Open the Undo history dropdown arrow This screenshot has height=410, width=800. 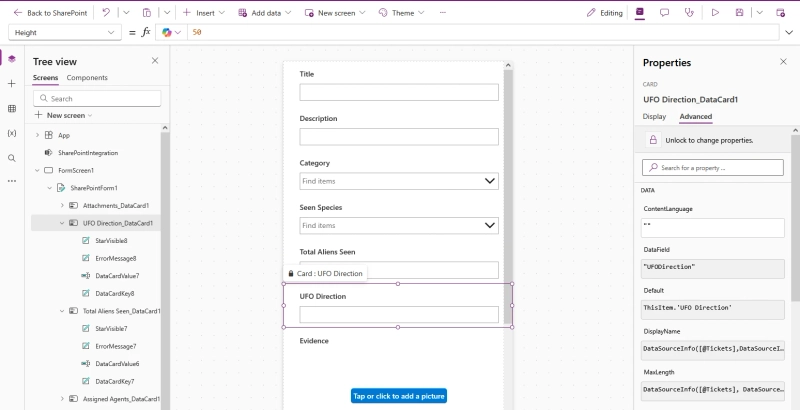(x=127, y=13)
